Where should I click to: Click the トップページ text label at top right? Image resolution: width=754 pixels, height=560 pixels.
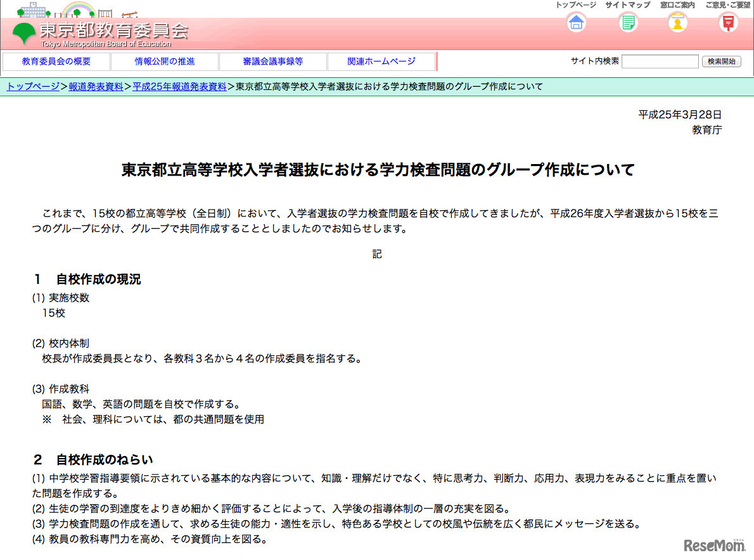pyautogui.click(x=575, y=5)
